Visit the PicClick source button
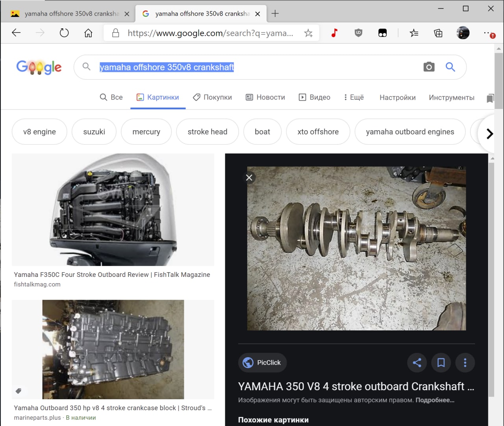 pyautogui.click(x=262, y=363)
